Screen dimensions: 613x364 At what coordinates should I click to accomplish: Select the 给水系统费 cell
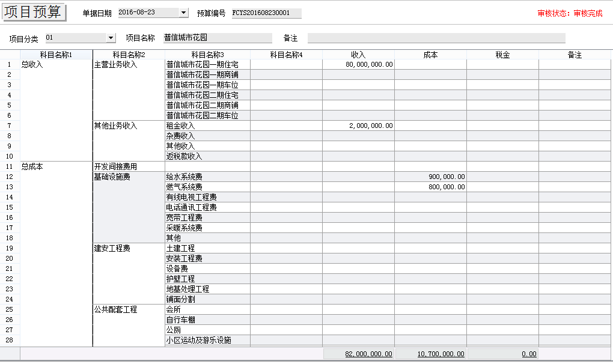tap(207, 177)
